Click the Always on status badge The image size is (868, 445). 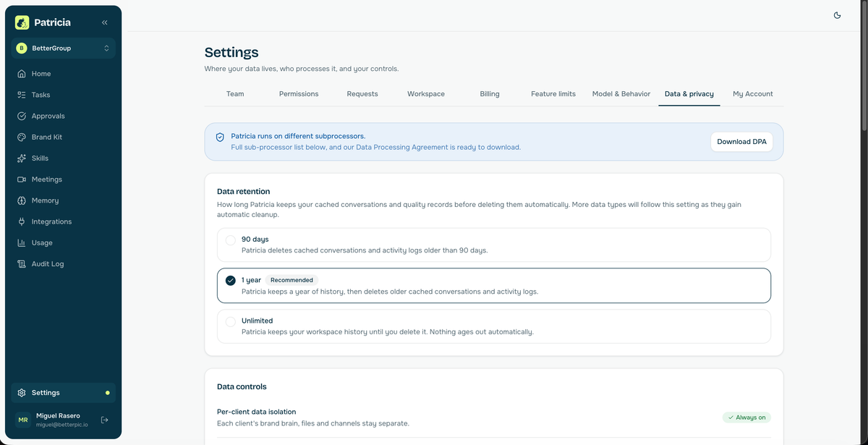[746, 418]
